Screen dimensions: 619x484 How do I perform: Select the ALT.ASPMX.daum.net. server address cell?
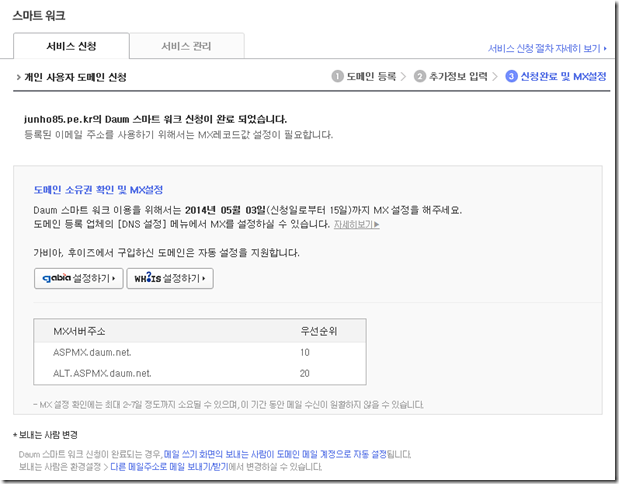pyautogui.click(x=102, y=373)
